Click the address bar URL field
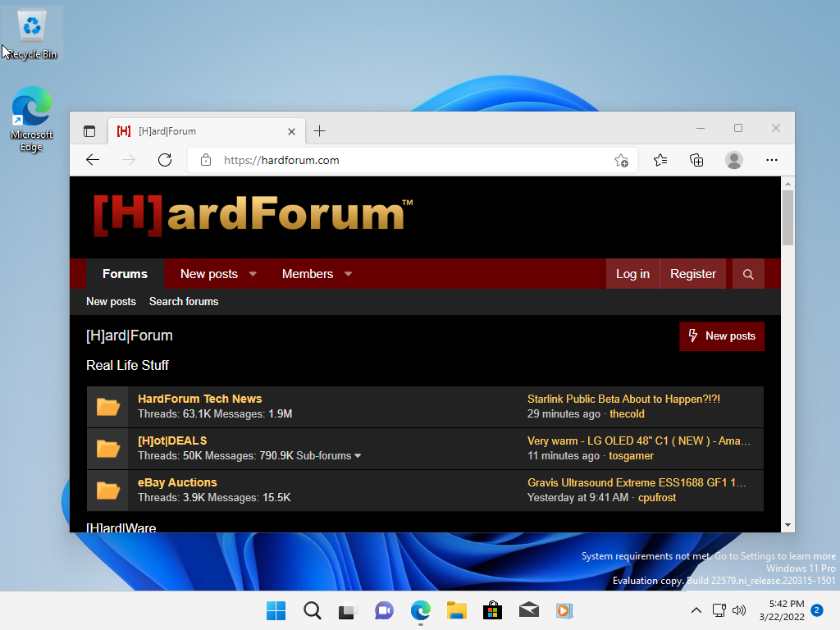The height and width of the screenshot is (630, 840). tap(413, 160)
